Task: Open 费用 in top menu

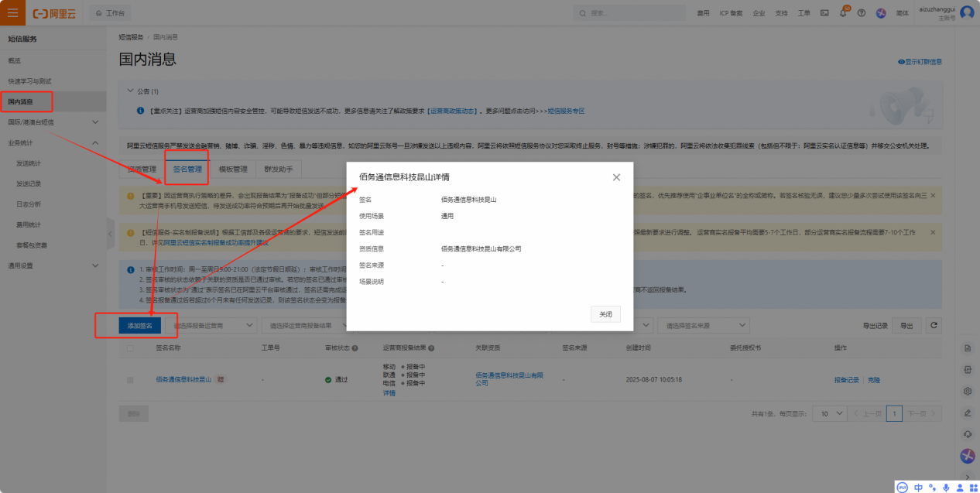Action: pyautogui.click(x=703, y=13)
